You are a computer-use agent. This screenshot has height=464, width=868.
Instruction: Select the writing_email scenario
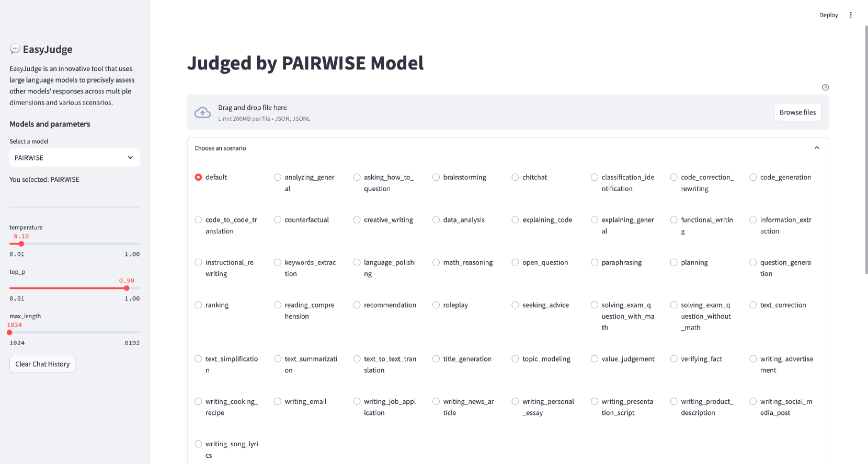point(278,401)
